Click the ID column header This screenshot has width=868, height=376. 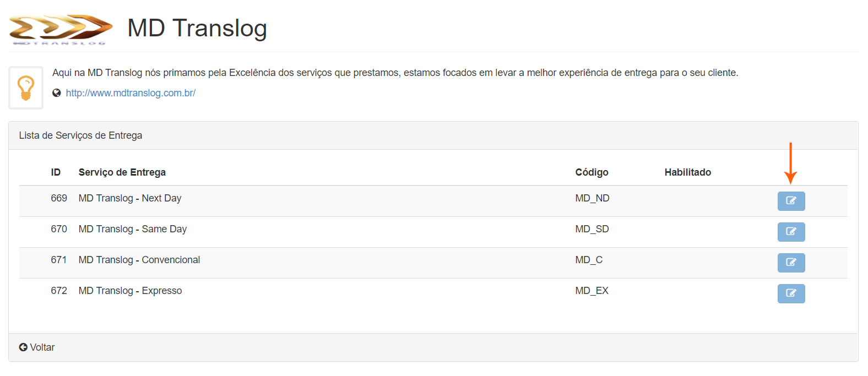pos(56,172)
